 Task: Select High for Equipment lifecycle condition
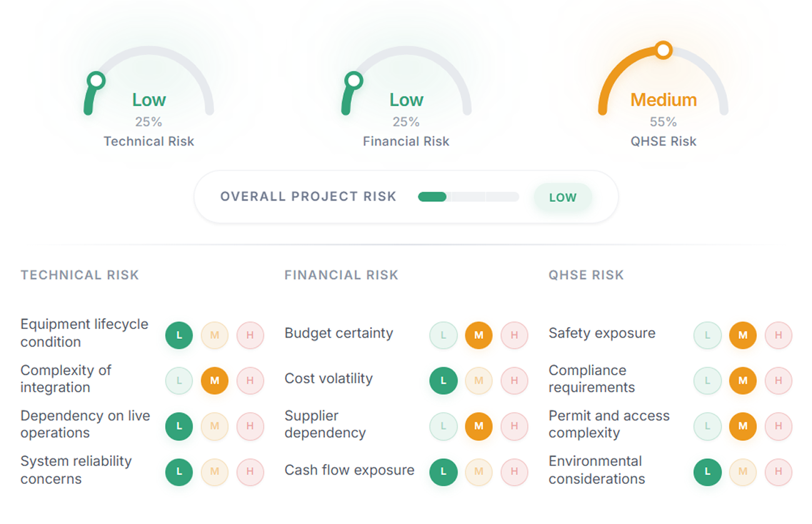coord(250,335)
